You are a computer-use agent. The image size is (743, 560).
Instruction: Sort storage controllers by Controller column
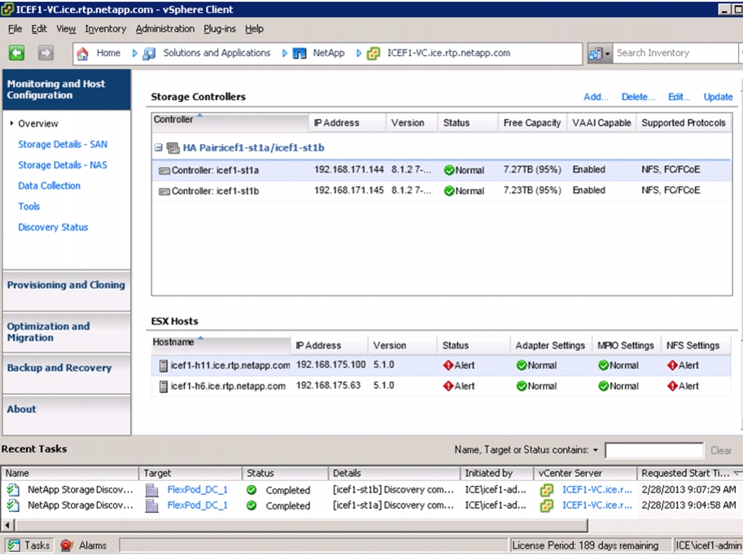(230, 120)
